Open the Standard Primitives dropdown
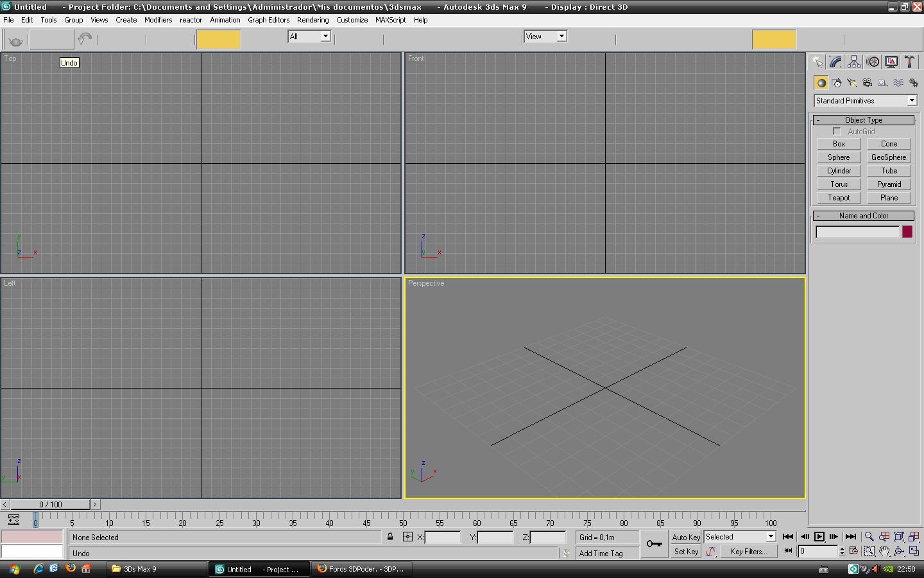The image size is (924, 578). pyautogui.click(x=866, y=101)
